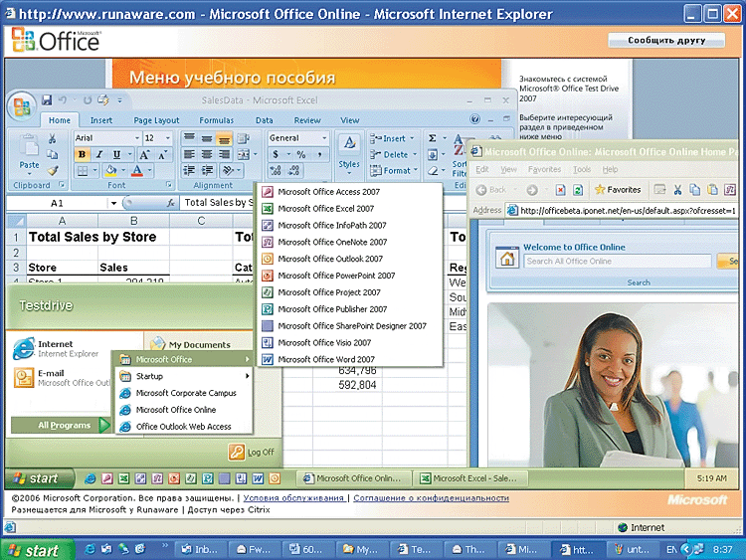Open the Name Box dropdown arrow
This screenshot has width=746, height=560.
click(x=113, y=203)
